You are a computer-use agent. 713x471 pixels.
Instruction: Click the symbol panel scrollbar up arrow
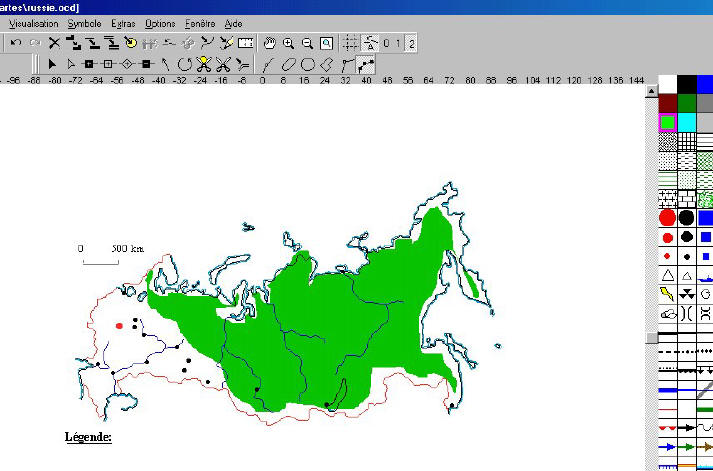[650, 83]
